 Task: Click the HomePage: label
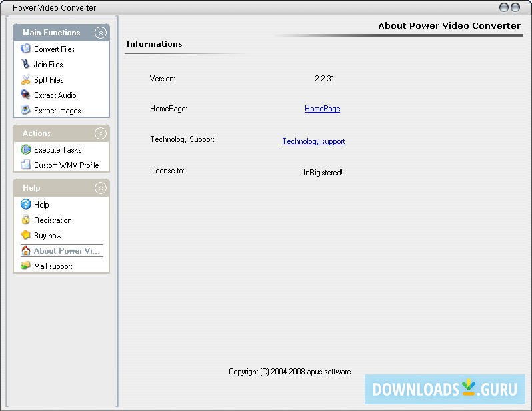pos(169,109)
